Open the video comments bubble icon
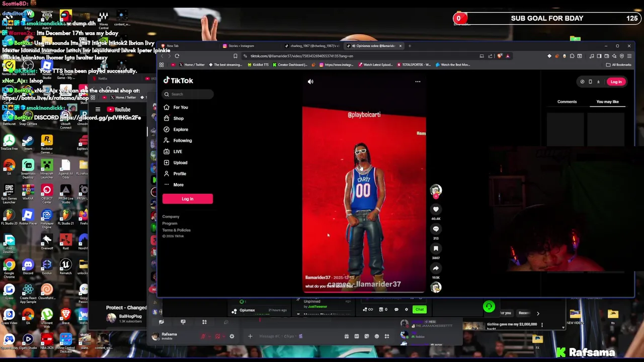Viewport: 644px width, 362px height. tap(436, 229)
